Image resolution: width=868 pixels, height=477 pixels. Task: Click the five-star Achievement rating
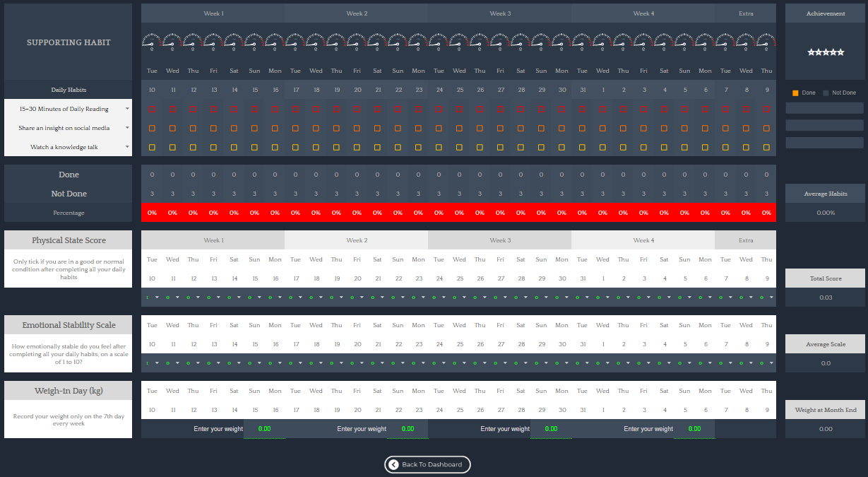[826, 52]
